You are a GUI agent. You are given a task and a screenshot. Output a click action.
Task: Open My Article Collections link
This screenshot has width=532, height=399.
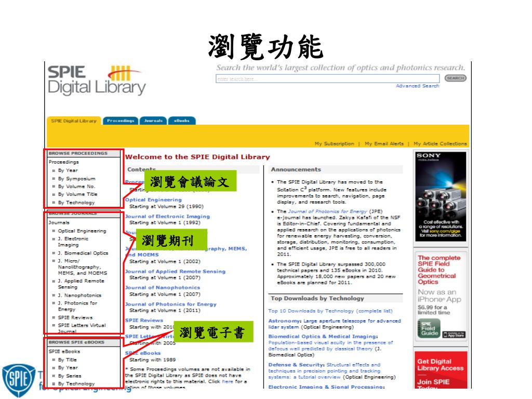[440, 144]
